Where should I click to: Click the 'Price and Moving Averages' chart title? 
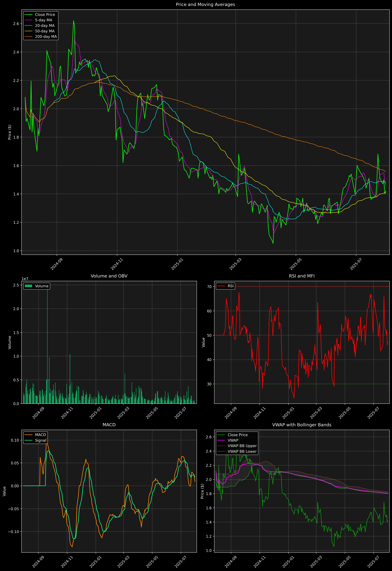tap(205, 4)
